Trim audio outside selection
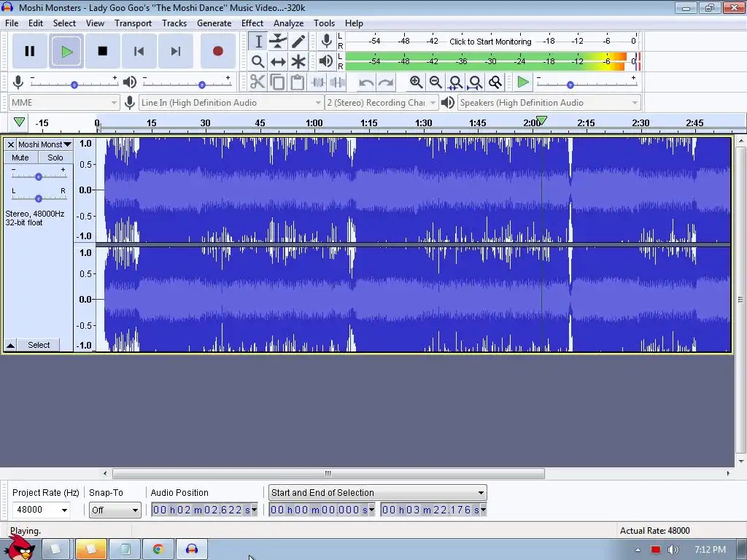 (318, 82)
